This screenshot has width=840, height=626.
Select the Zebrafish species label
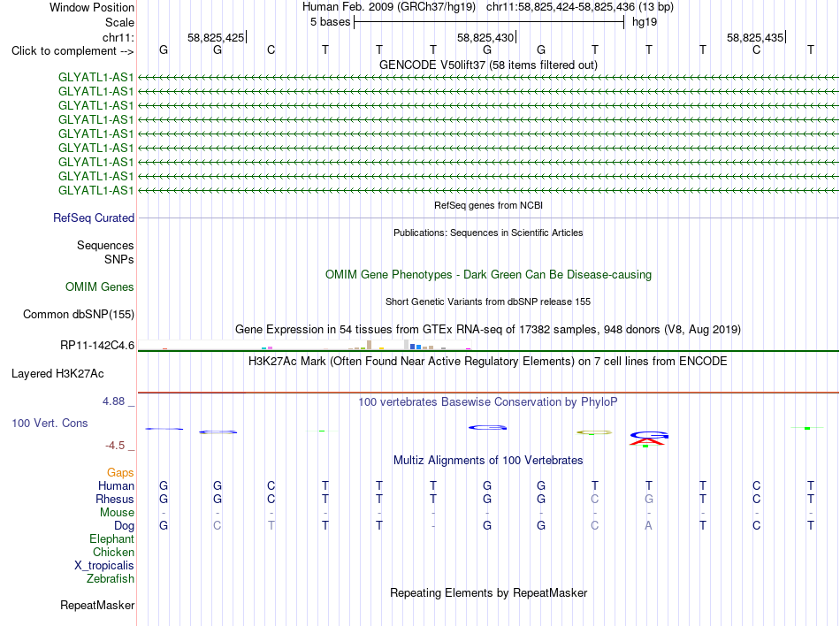click(111, 579)
